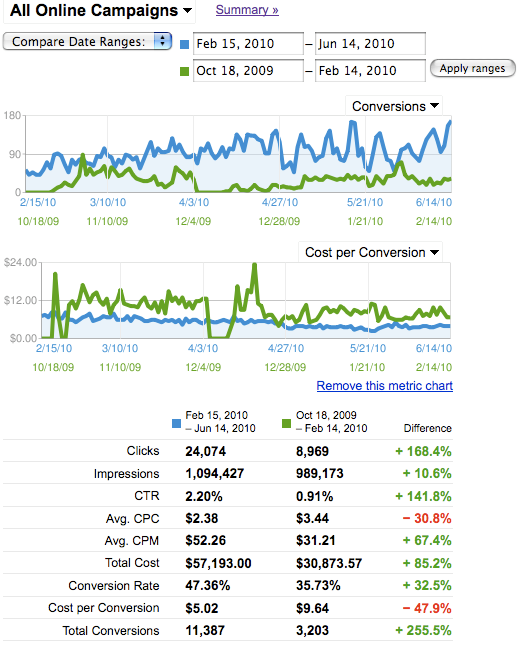Click the Cost per Conversion table row label
Viewport: 518px width, 650px height.
104,608
